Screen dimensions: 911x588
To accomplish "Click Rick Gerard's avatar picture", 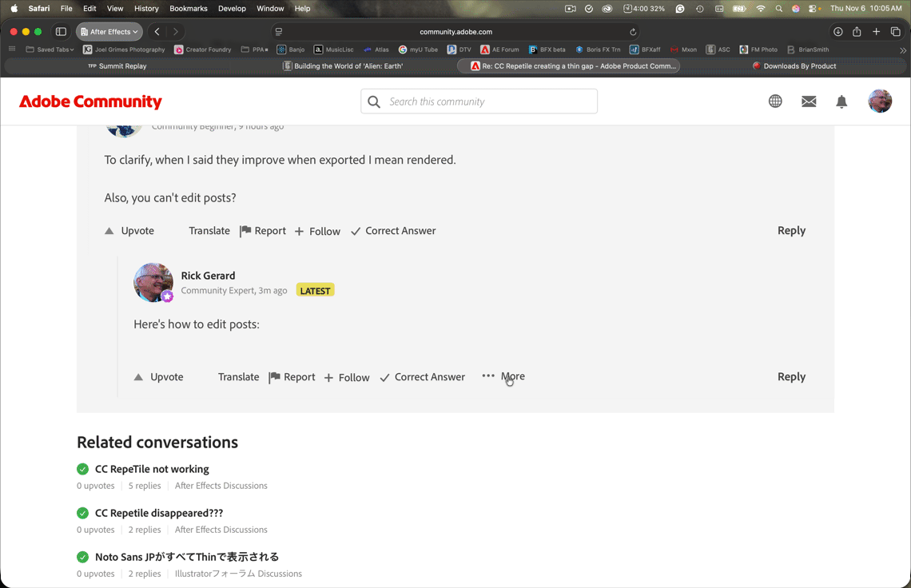I will tap(153, 282).
